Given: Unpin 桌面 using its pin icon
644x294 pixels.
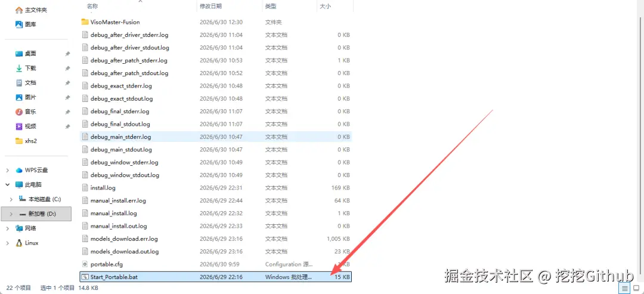Looking at the screenshot, I should pyautogui.click(x=67, y=54).
